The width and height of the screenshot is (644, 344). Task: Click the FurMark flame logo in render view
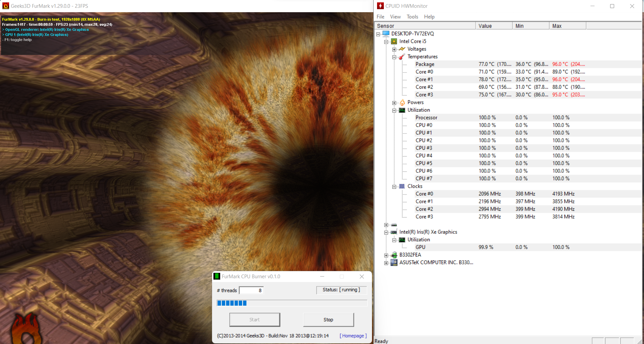pos(26,329)
